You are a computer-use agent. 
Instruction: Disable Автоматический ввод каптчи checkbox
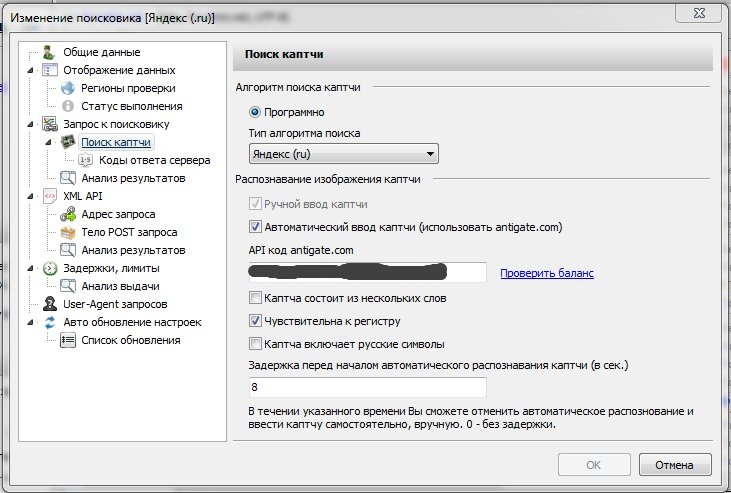[255, 227]
